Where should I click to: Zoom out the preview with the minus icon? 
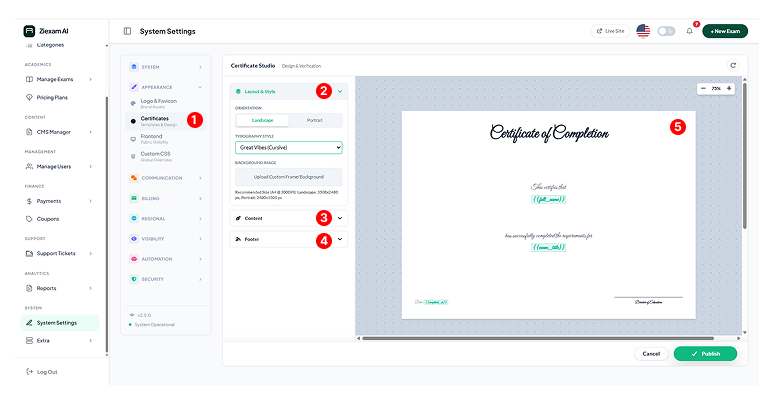click(x=703, y=89)
